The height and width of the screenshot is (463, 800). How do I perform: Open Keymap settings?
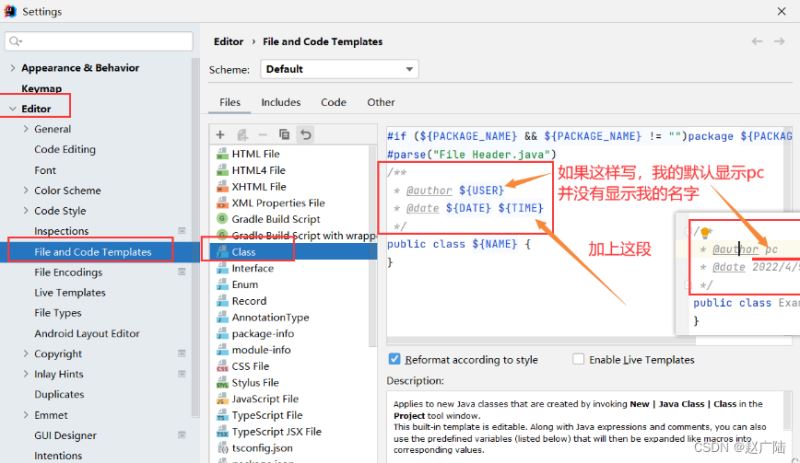click(41, 88)
